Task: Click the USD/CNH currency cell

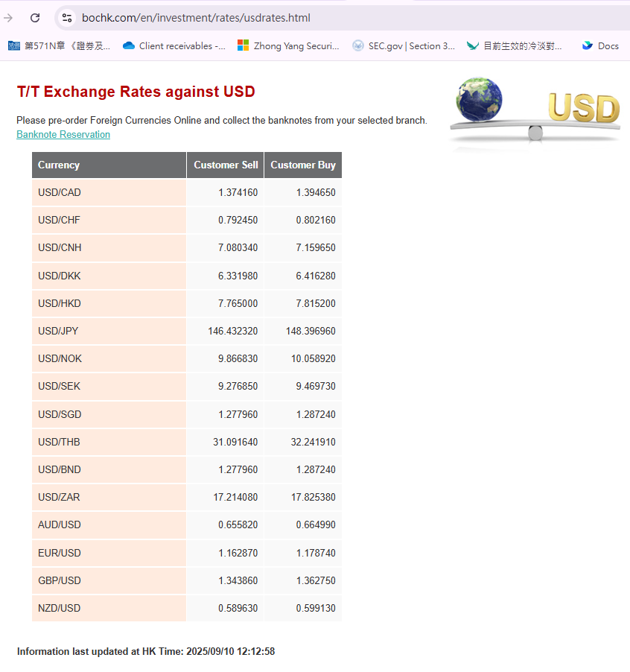Action: [x=60, y=248]
